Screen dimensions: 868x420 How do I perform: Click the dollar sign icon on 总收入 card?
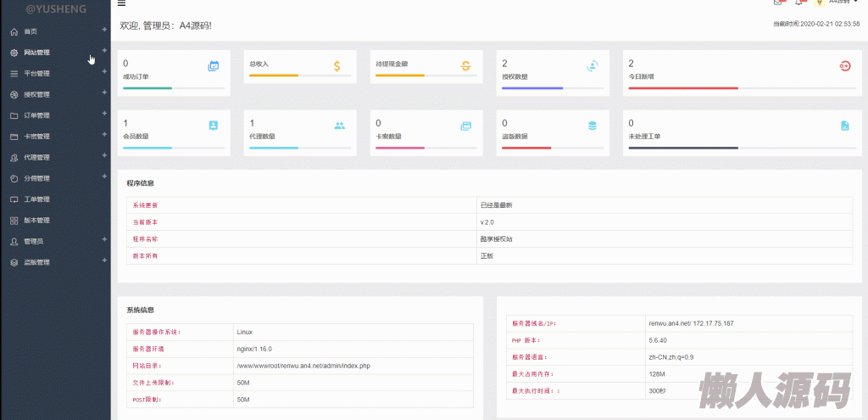(337, 65)
